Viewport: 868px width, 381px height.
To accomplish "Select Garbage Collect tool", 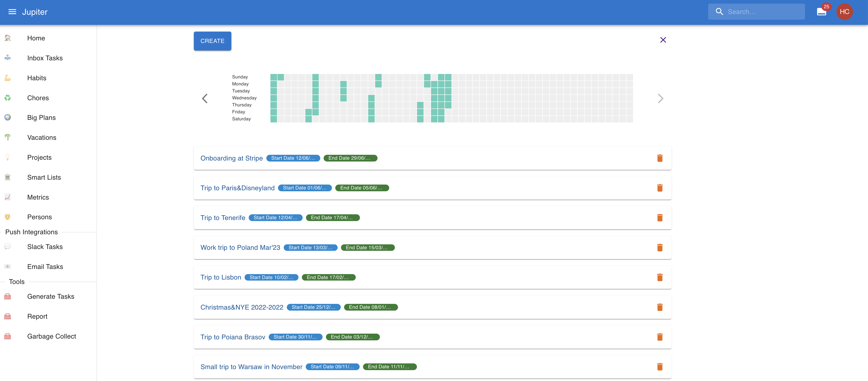I will coord(52,336).
